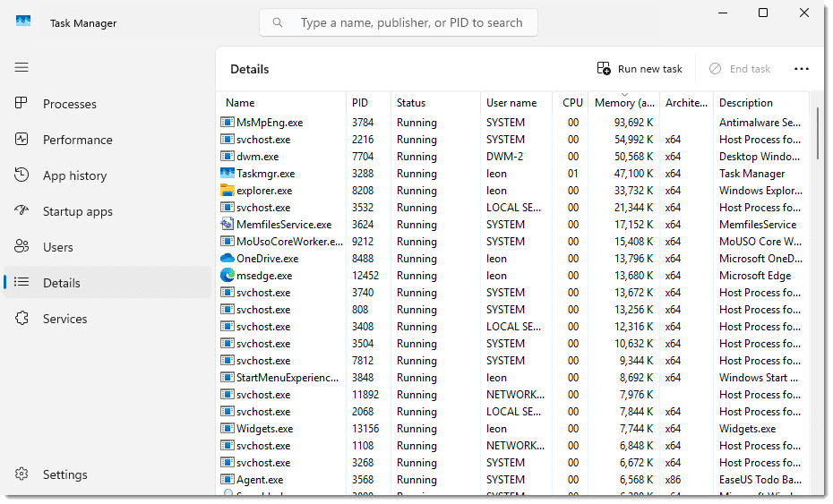Open Settings from the sidebar
The height and width of the screenshot is (504, 833).
(64, 474)
